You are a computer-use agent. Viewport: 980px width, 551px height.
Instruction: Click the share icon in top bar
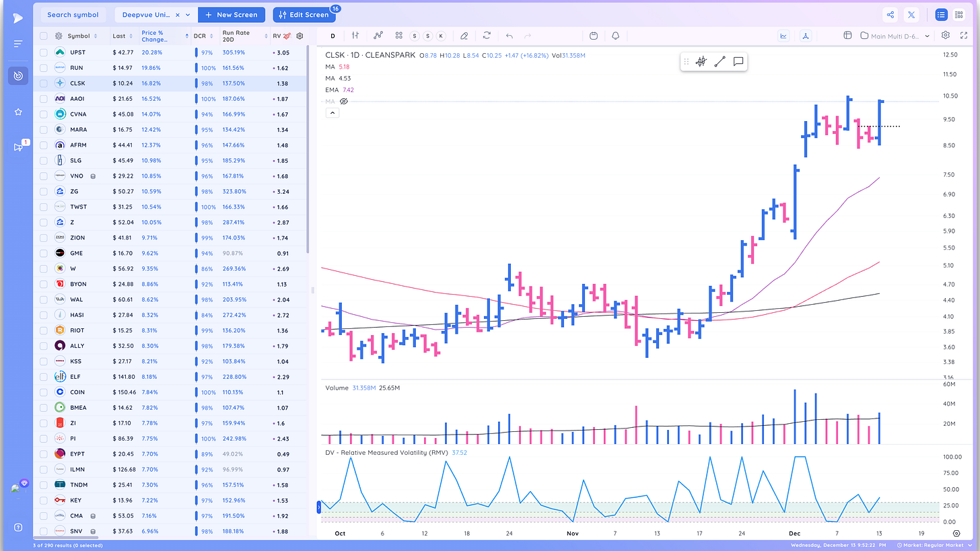890,15
